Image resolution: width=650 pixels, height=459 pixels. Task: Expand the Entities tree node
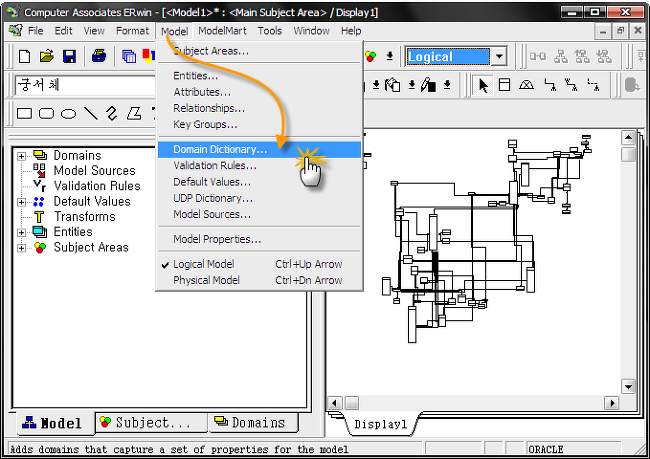(21, 233)
